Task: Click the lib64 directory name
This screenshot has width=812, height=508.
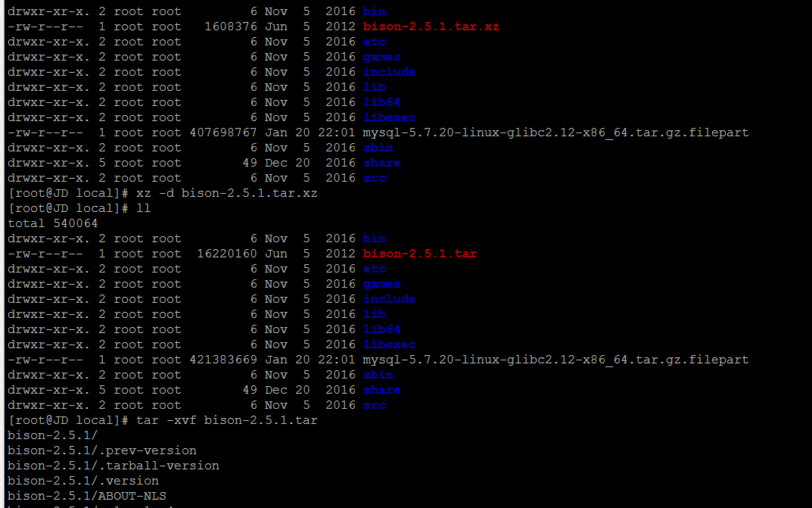Action: click(x=381, y=101)
